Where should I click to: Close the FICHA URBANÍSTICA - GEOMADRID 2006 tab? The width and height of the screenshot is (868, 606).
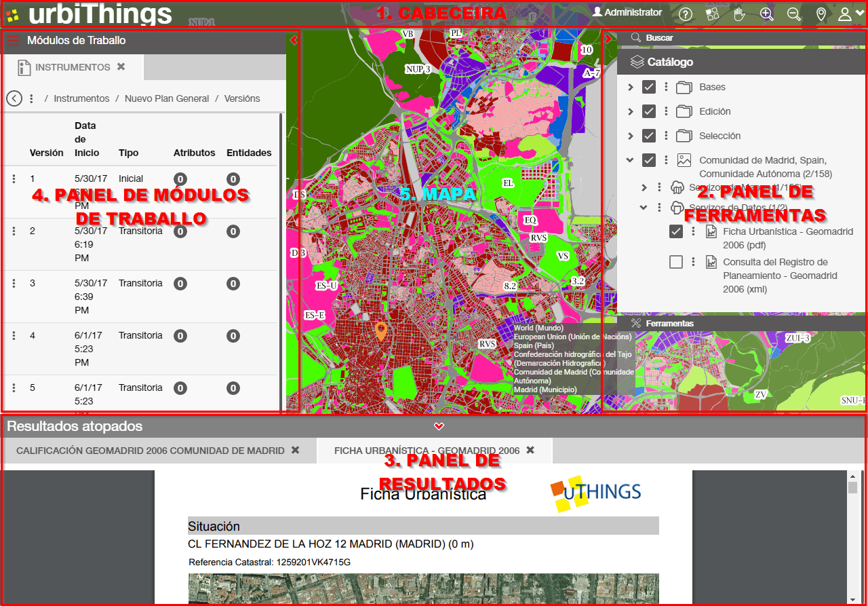[530, 450]
